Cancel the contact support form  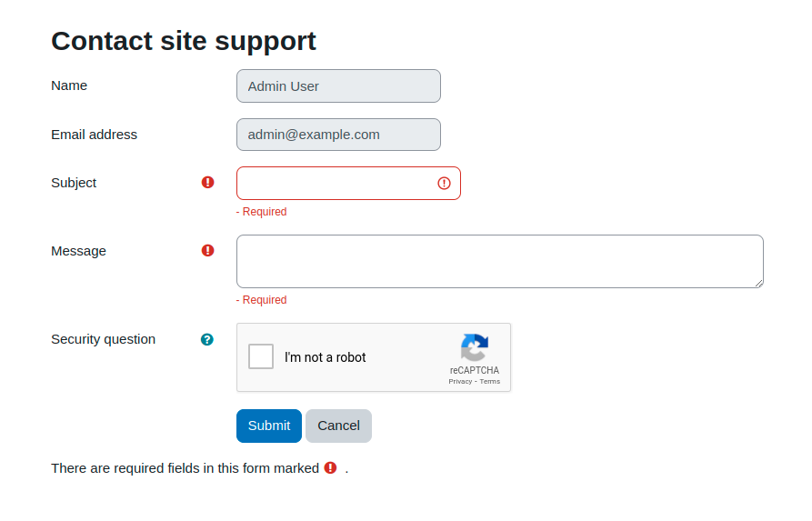tap(338, 426)
